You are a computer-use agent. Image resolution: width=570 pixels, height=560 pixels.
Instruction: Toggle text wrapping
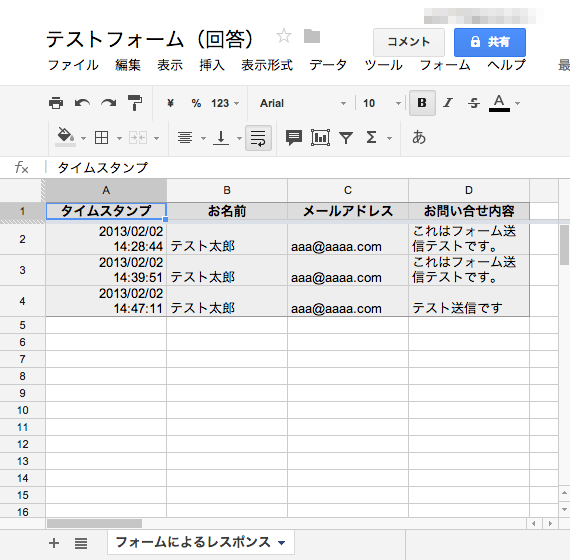pyautogui.click(x=258, y=138)
